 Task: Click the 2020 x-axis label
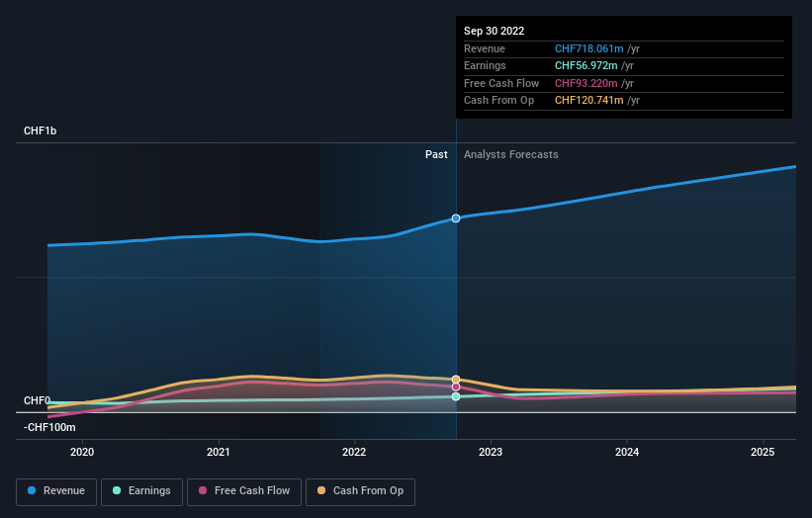click(x=82, y=452)
